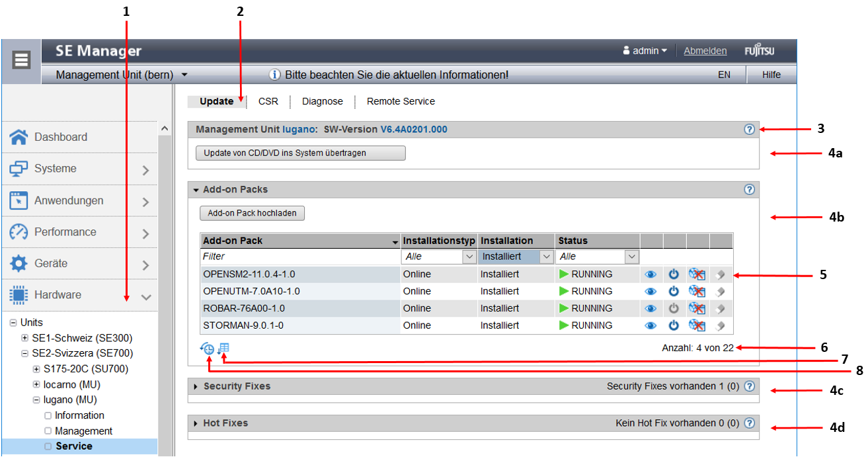
Task: Open the Management Unit (bern) dropdown
Action: [x=122, y=75]
